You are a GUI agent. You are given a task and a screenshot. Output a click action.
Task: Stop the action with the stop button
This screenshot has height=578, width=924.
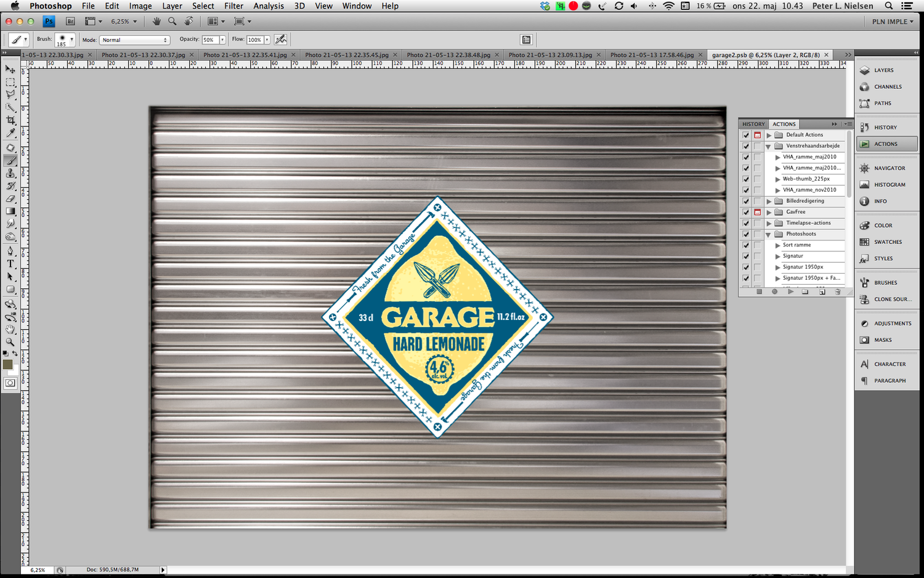pyautogui.click(x=759, y=292)
